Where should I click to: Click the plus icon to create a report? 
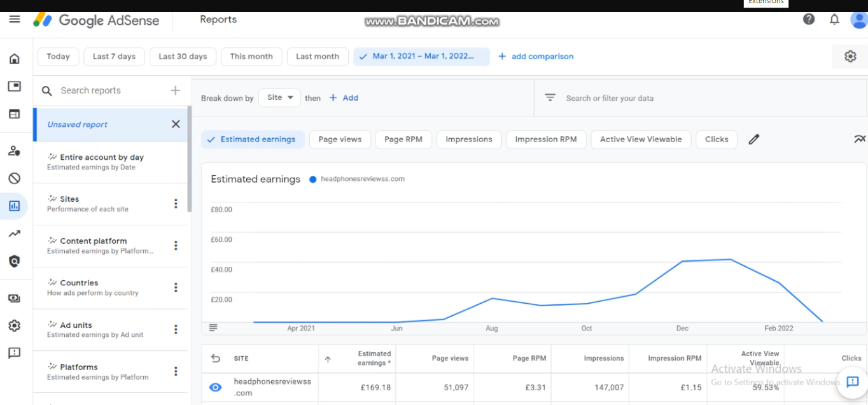176,90
